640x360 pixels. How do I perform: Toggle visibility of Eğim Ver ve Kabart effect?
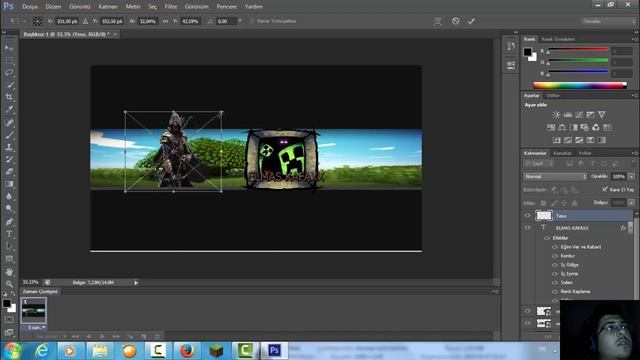(x=555, y=247)
